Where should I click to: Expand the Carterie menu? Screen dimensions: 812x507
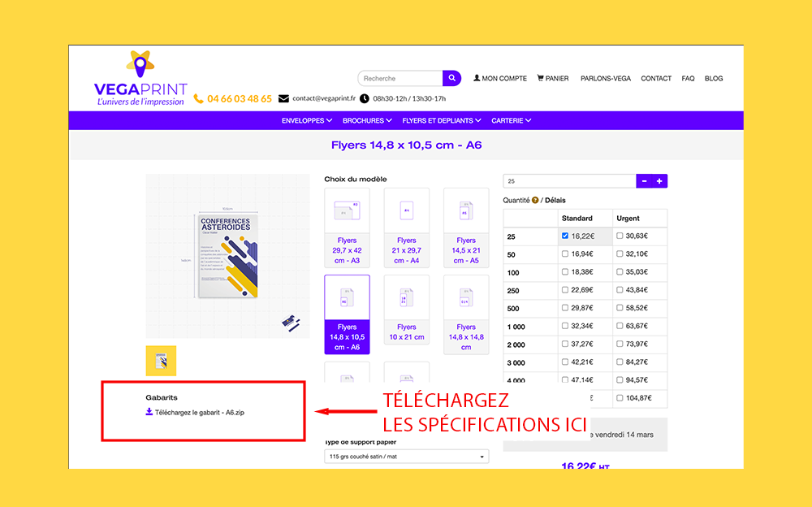tap(511, 120)
